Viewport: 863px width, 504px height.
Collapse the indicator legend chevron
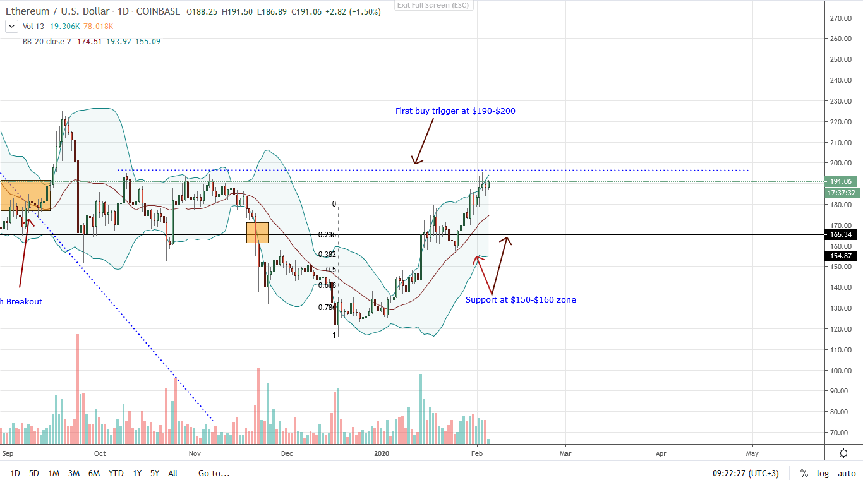pos(11,27)
